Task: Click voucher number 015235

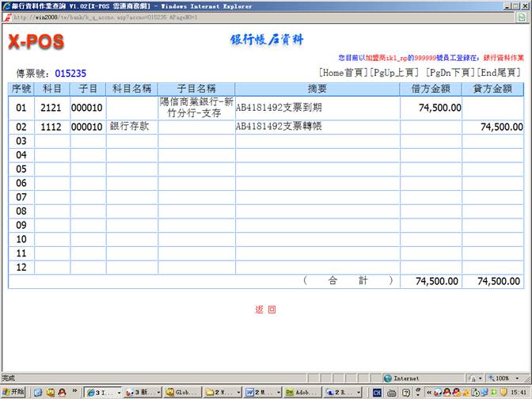Action: click(x=70, y=74)
